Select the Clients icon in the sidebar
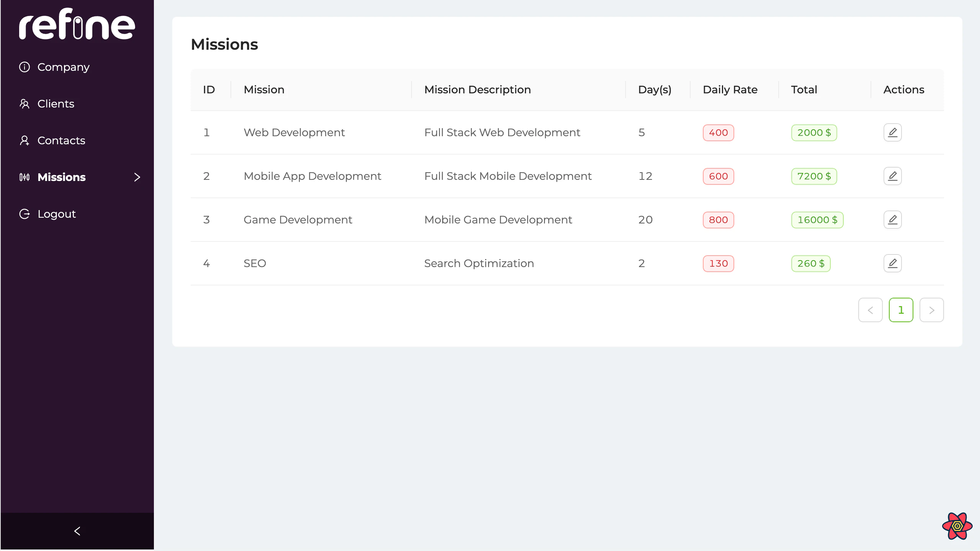This screenshot has height=551, width=980. click(24, 104)
